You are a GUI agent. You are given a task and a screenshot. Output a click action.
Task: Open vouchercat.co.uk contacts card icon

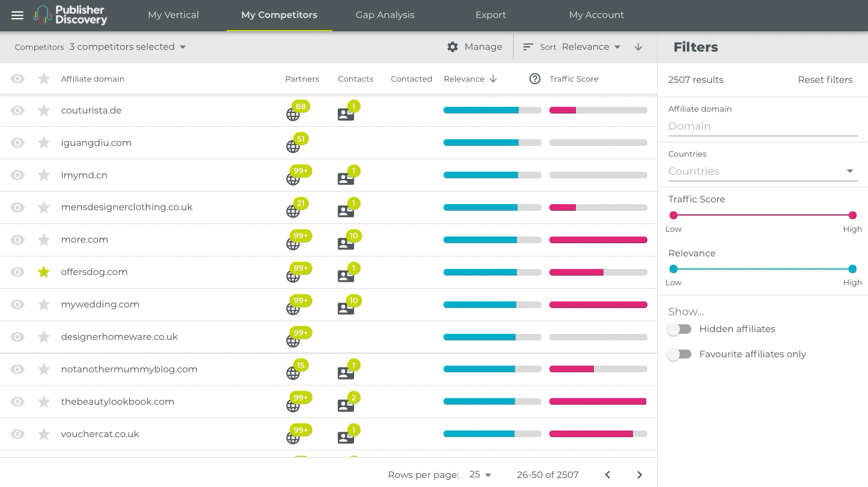point(346,438)
